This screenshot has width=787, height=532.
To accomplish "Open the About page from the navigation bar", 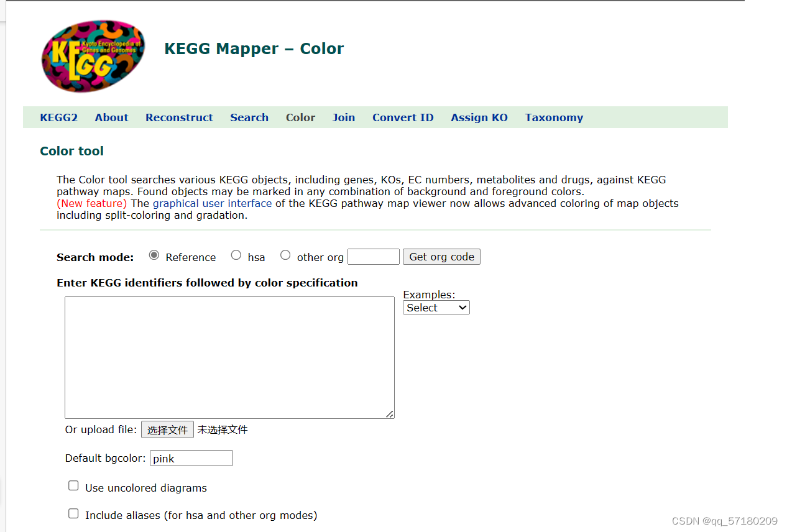I will click(111, 117).
